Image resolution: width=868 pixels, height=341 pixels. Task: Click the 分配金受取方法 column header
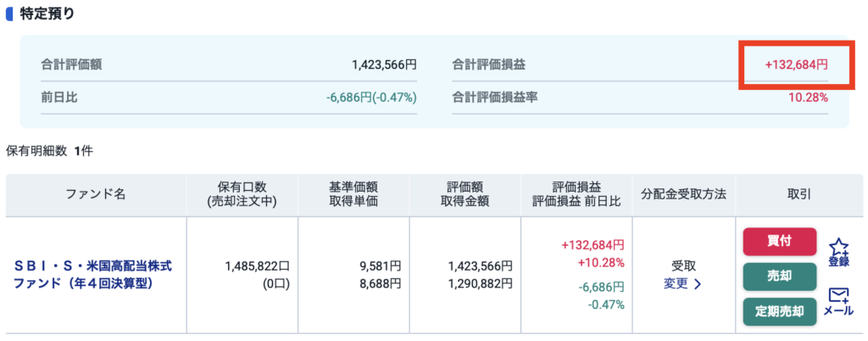click(684, 194)
